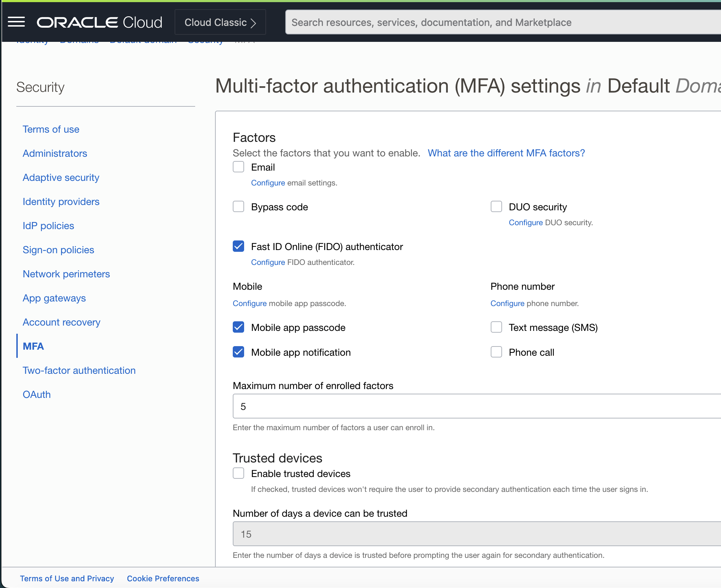Enable Text message (SMS) factor

tap(496, 327)
